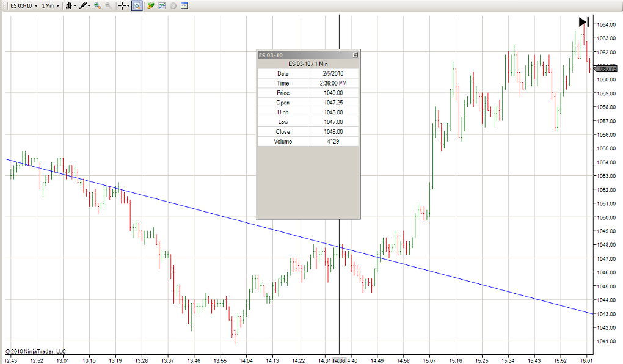Click the Volume row label
The height and width of the screenshot is (364, 623).
click(x=283, y=142)
